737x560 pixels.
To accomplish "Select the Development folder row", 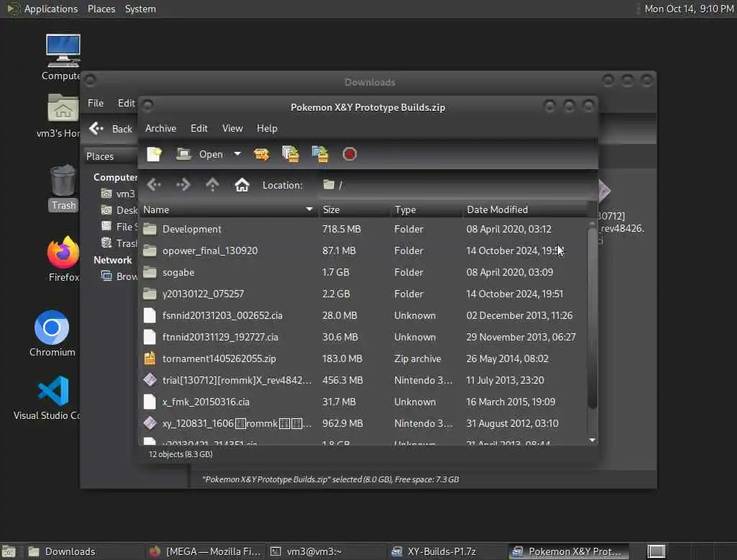I will pos(363,229).
